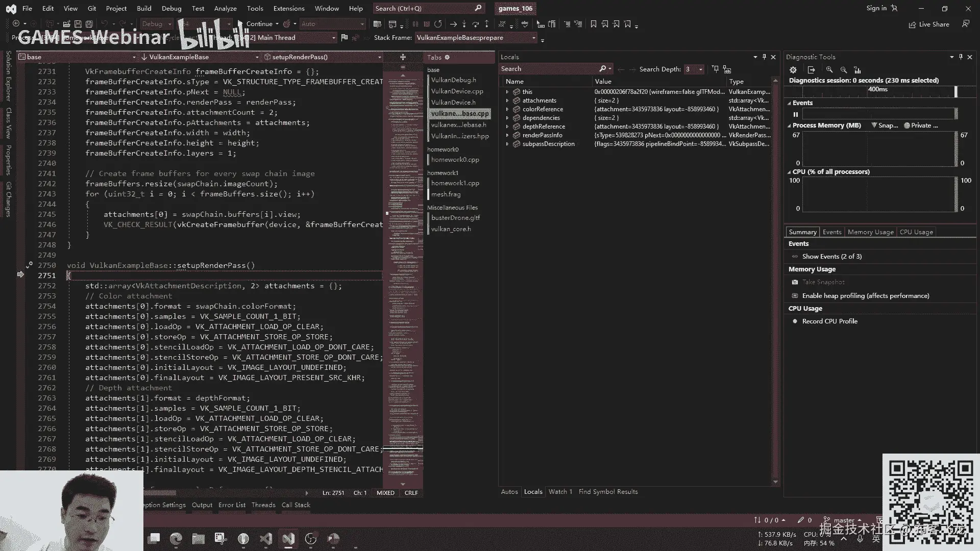Toggle Enable heap profiling option

click(865, 296)
